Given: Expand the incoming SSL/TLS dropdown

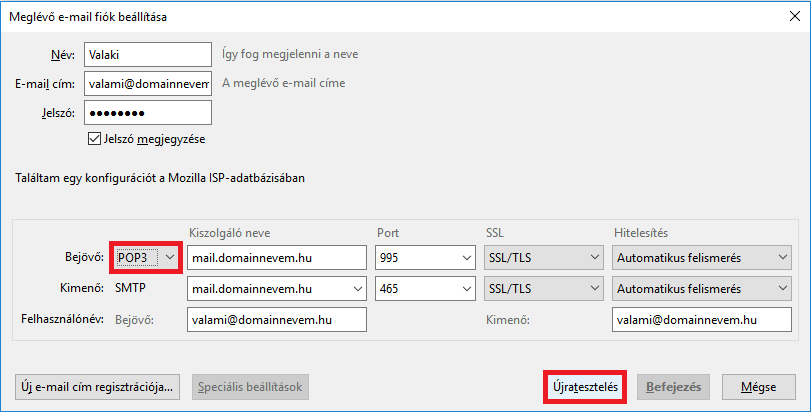Looking at the screenshot, I should tap(544, 257).
